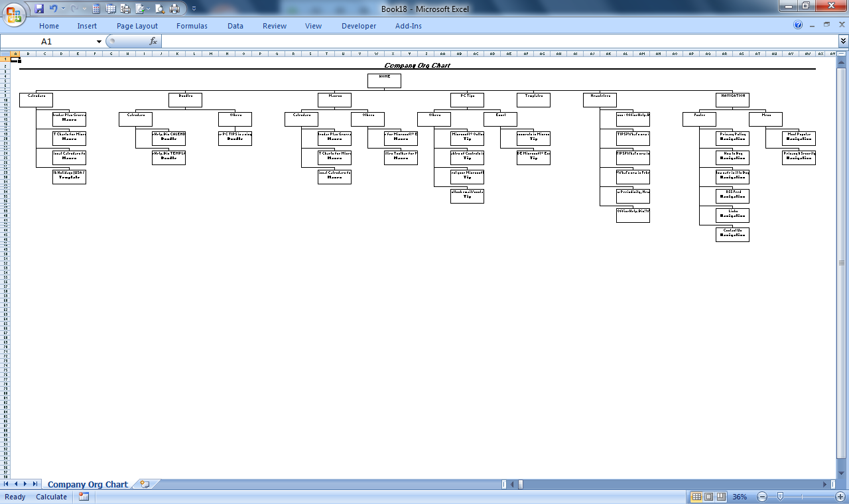Image resolution: width=849 pixels, height=504 pixels.
Task: Open Print Preview from the quick access toolbar
Action: pos(160,9)
